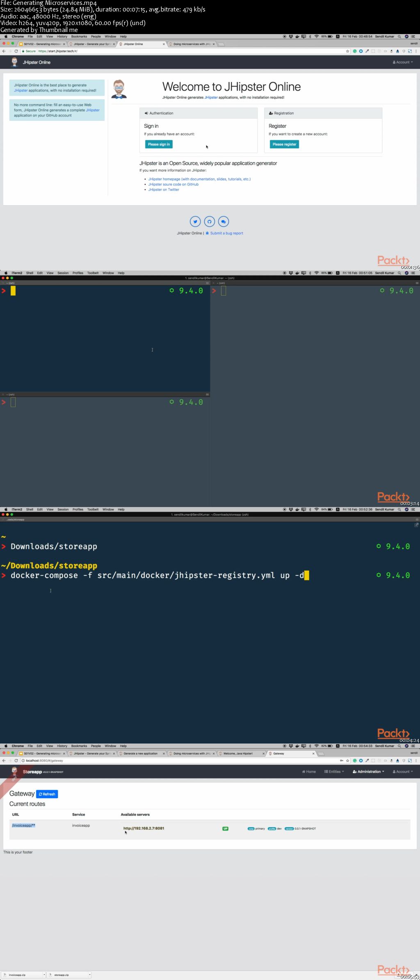Click the chat bubble icon in JHipster Online footer
This screenshot has width=420, height=980.
point(224,222)
